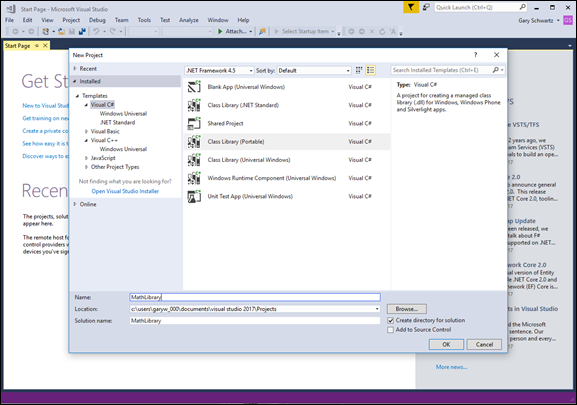Click the Class Library (Portable) template icon

[x=194, y=142]
